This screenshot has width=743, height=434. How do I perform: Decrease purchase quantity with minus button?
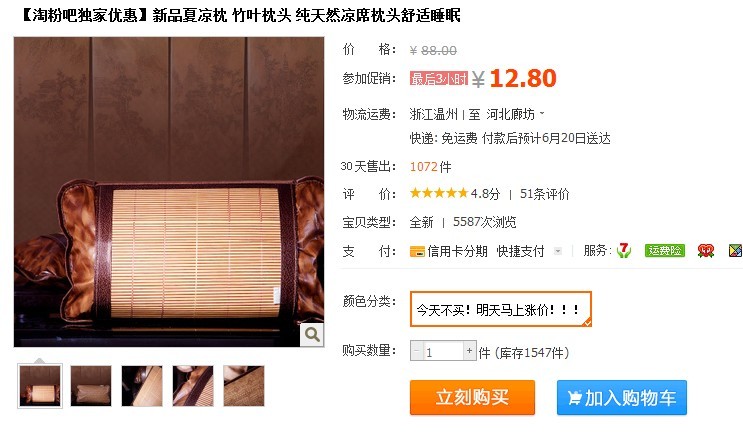417,351
